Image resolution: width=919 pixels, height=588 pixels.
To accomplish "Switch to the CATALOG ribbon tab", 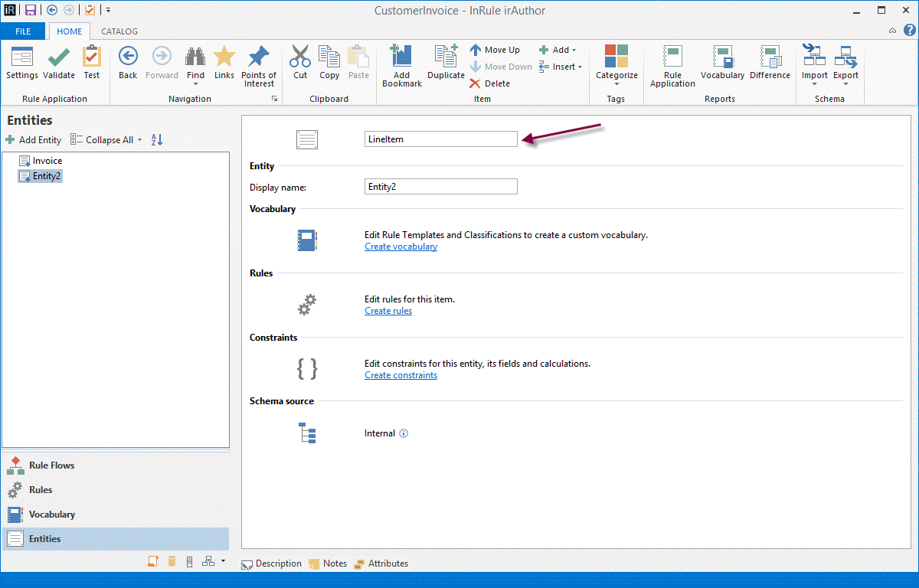I will pyautogui.click(x=119, y=31).
